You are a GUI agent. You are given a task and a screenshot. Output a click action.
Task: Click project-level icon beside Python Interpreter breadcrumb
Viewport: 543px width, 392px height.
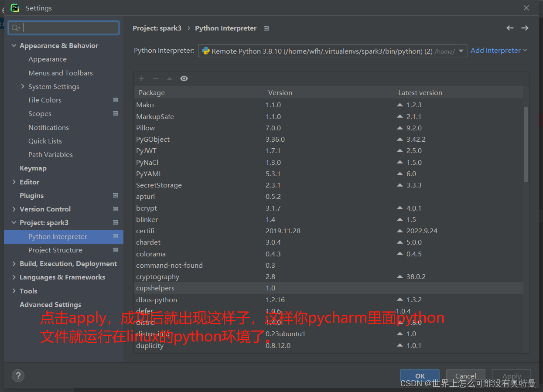pos(266,28)
